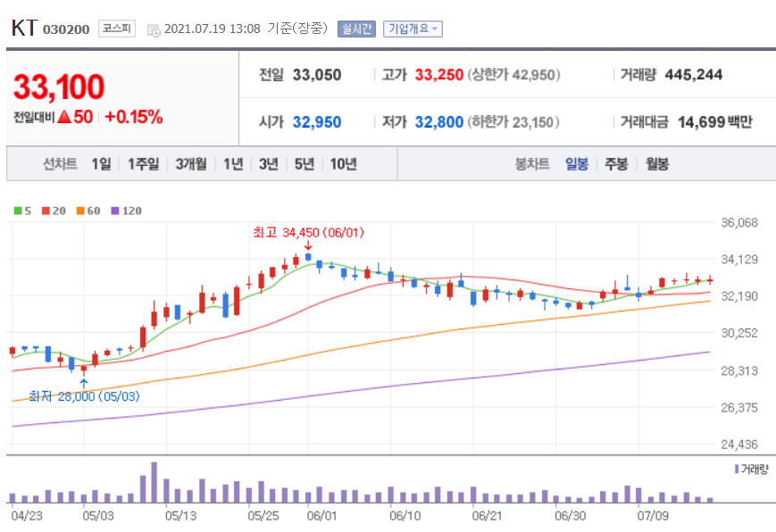Screen dimensions: 776x532
Task: Click the red up-triangle change indicator
Action: (x=64, y=117)
